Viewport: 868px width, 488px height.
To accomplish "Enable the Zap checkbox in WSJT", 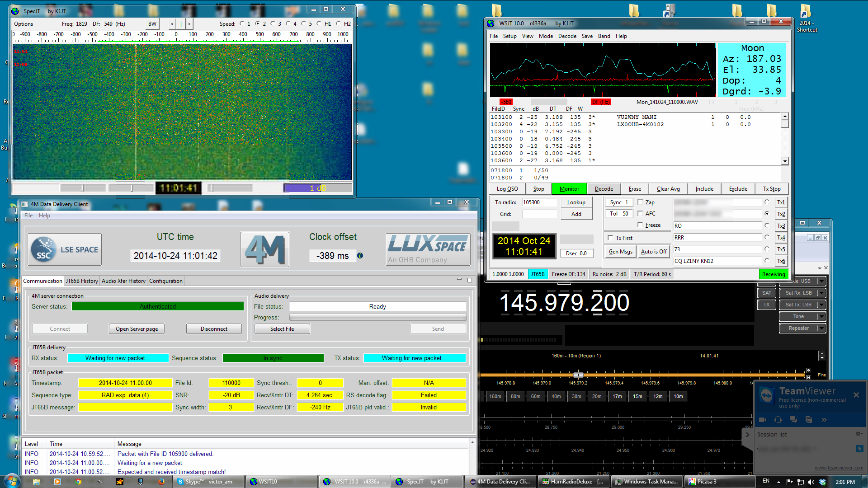I will coord(640,202).
